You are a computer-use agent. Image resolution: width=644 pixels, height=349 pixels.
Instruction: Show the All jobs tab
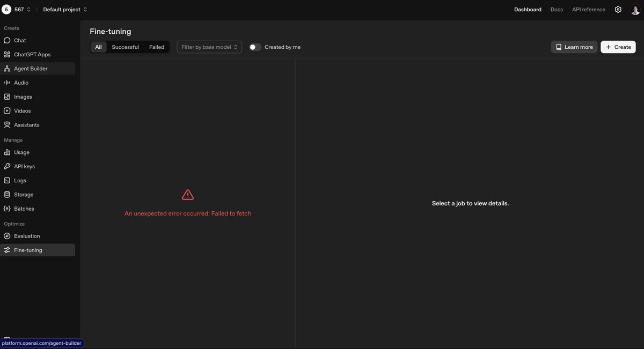pos(98,47)
